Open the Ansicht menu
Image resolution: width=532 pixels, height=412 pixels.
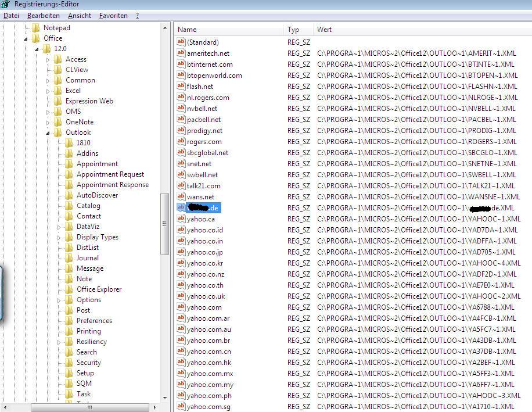80,16
